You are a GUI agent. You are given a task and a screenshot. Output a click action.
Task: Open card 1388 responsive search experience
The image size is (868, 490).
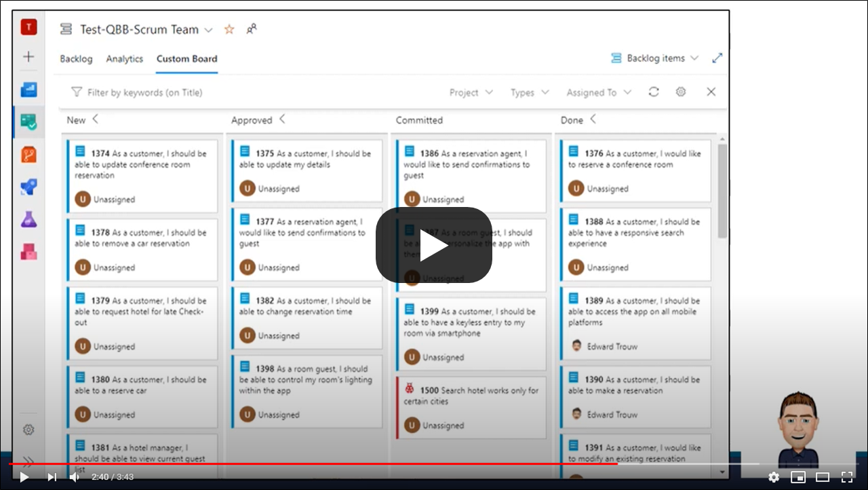[x=635, y=244]
